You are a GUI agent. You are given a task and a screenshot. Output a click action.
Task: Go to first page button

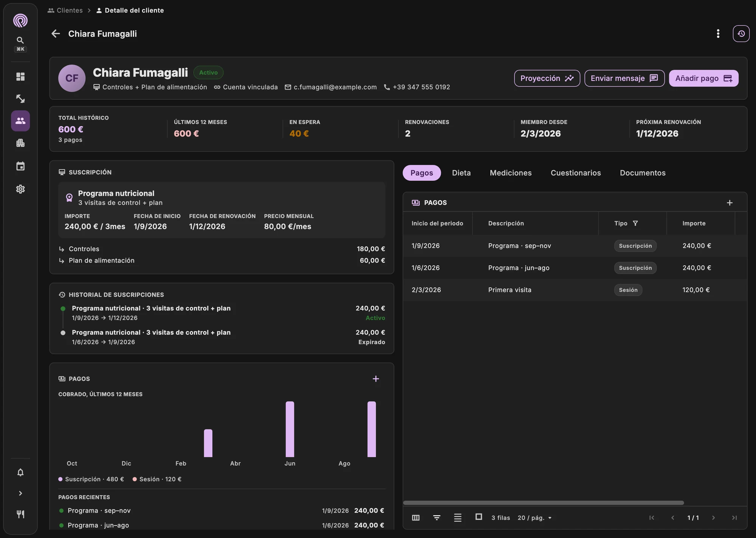point(652,518)
